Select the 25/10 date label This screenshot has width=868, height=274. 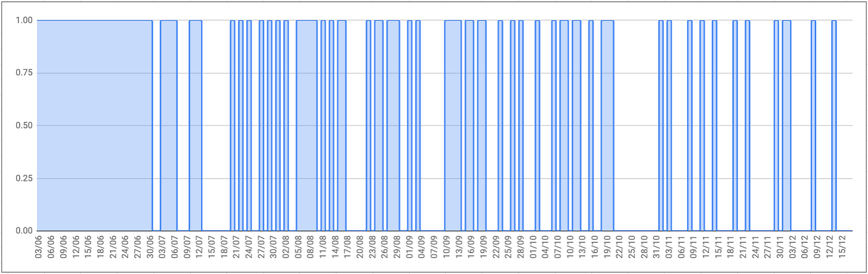[x=632, y=247]
